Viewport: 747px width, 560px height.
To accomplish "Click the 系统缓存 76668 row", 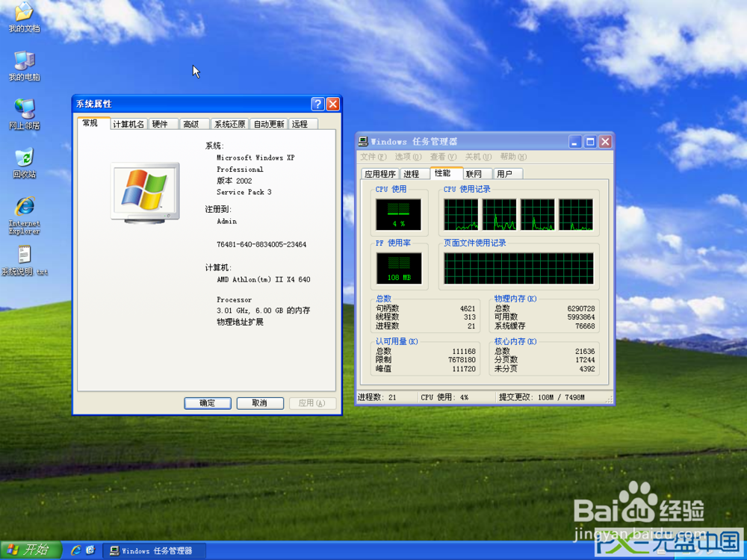I will pyautogui.click(x=545, y=326).
